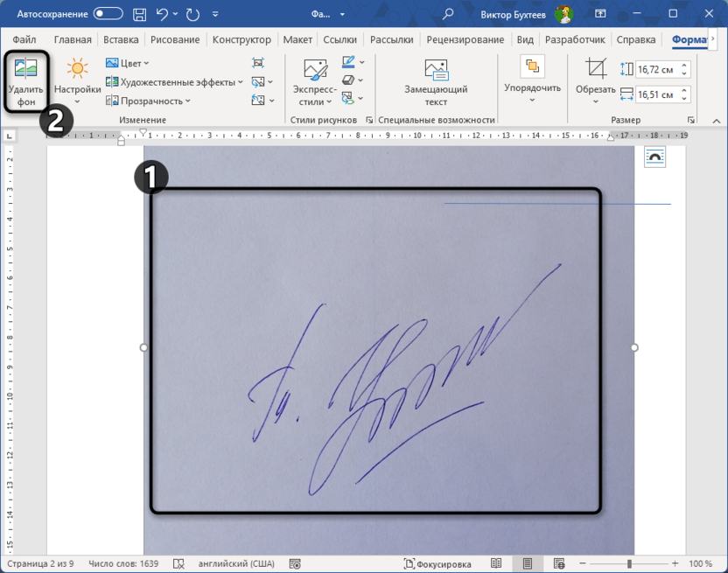Image resolution: width=728 pixels, height=573 pixels.
Task: Open the Упорядочить menu
Action: point(532,80)
